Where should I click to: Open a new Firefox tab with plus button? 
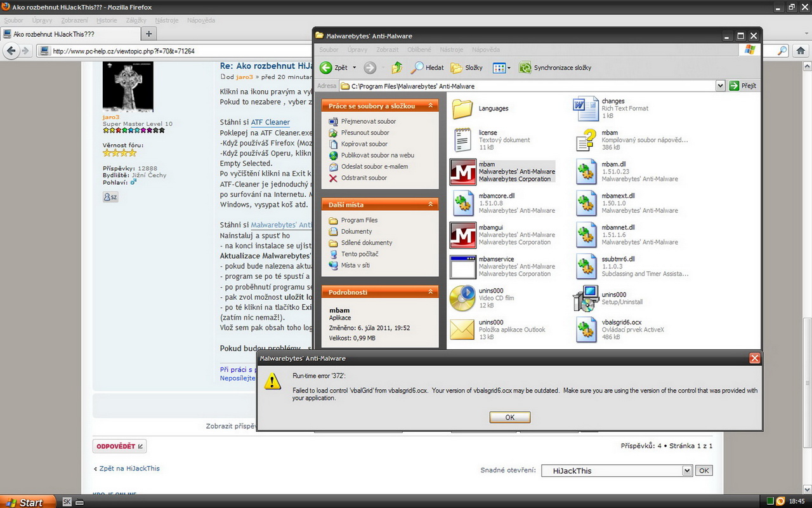click(148, 34)
